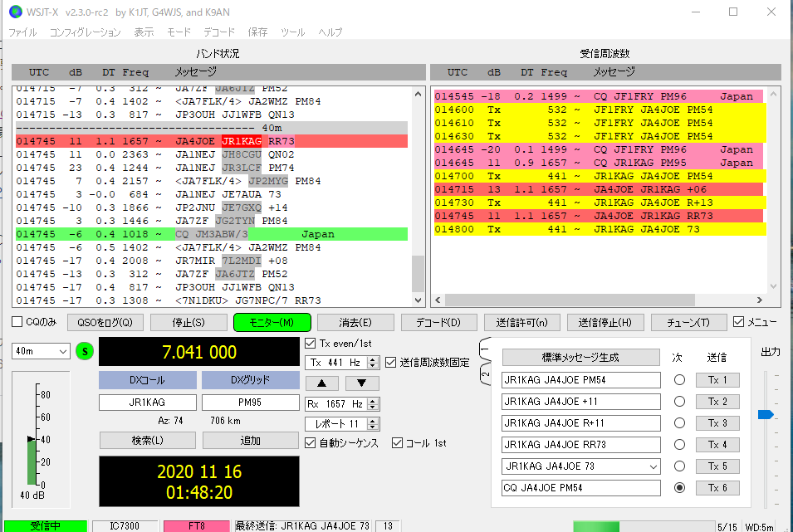Image resolution: width=793 pixels, height=532 pixels.
Task: Click the 検索(L) lookup button
Action: point(147,441)
